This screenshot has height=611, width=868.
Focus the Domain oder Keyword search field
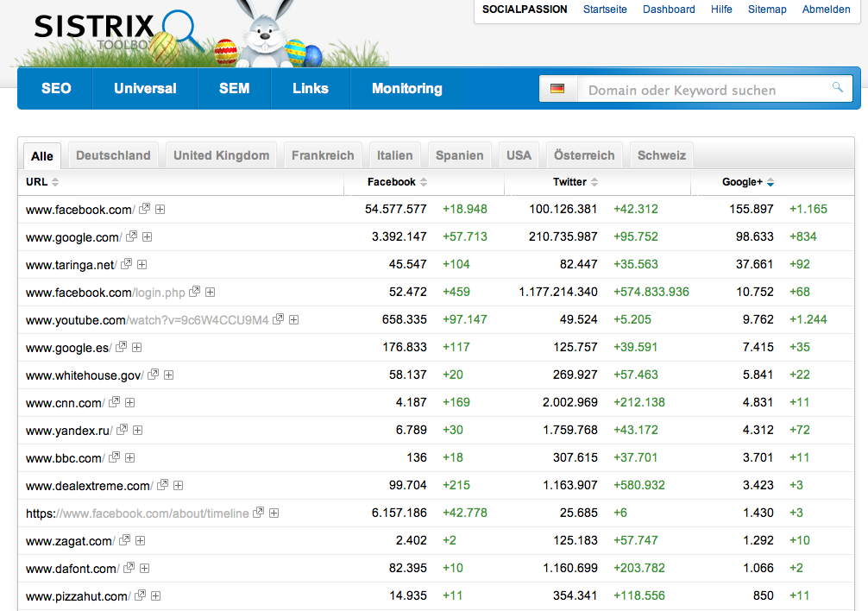click(703, 90)
